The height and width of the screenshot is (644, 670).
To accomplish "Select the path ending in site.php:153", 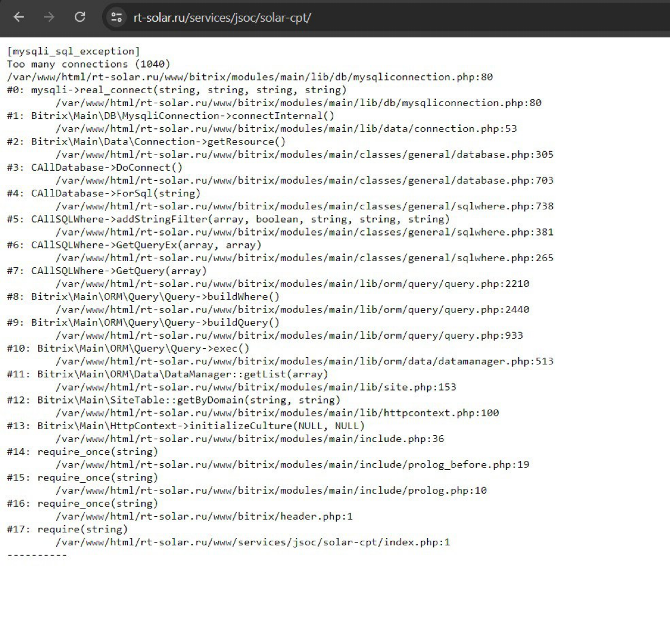I will pos(256,387).
